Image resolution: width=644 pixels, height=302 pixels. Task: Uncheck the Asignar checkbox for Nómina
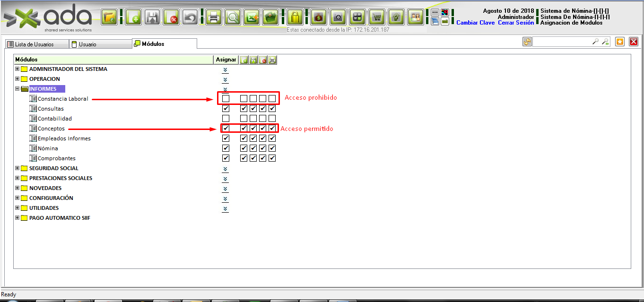pyautogui.click(x=226, y=148)
